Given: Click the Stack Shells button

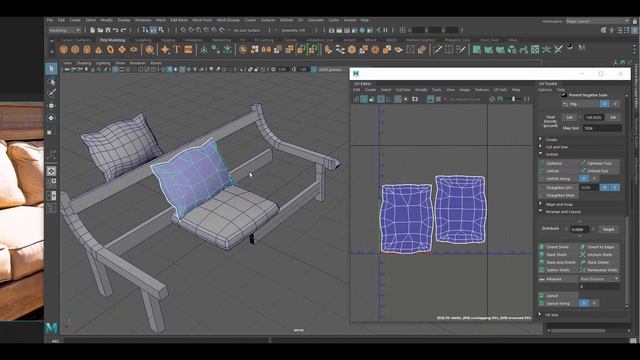Looking at the screenshot, I should pyautogui.click(x=558, y=255).
